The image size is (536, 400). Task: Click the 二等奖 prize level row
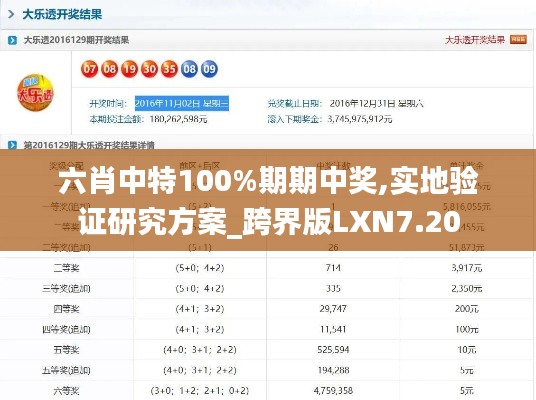[x=268, y=268]
